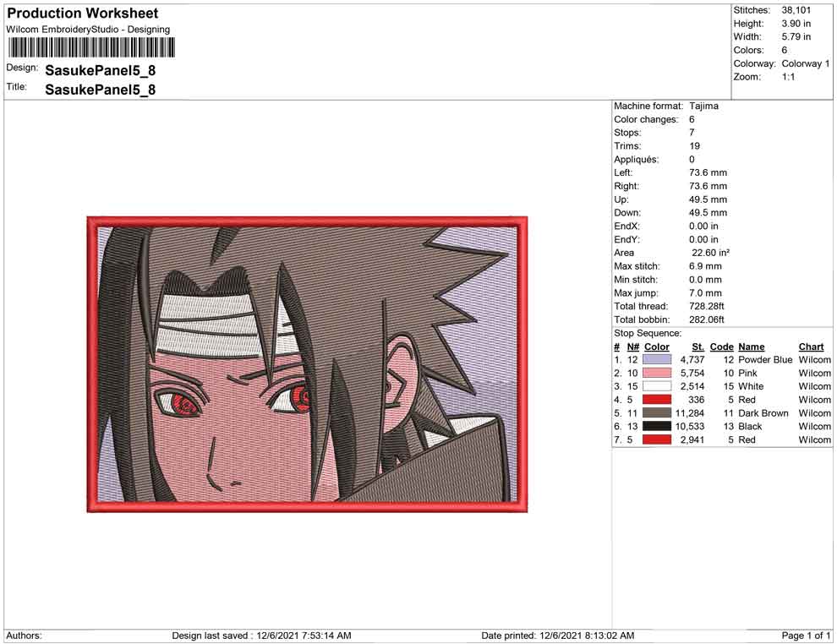Click the Up value '49.5 mm'
The image size is (837, 644).
pos(708,199)
